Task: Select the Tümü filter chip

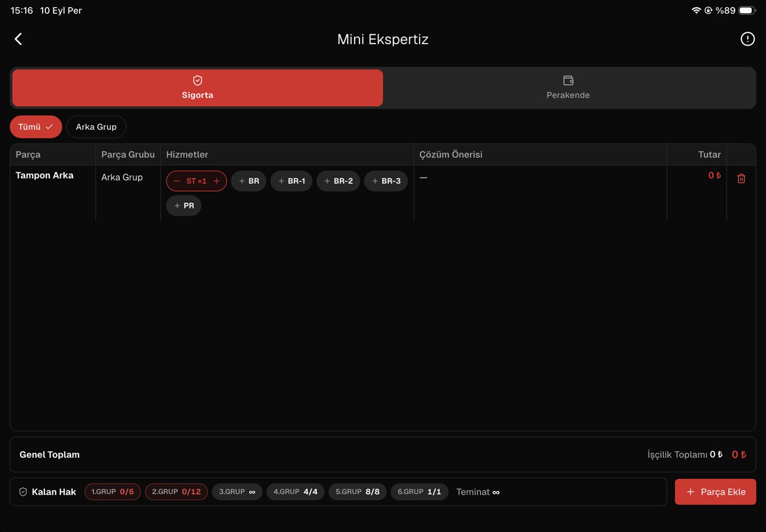Action: [36, 127]
